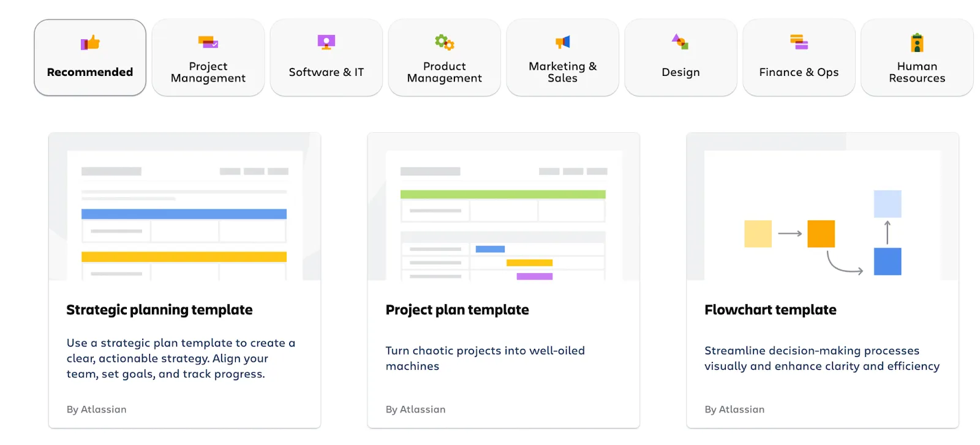Select the Project Management tab label
Image resolution: width=980 pixels, height=445 pixels.
(x=208, y=72)
